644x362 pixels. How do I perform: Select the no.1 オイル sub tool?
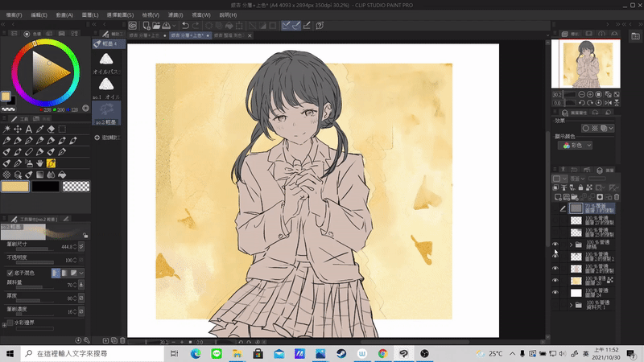coord(107,88)
